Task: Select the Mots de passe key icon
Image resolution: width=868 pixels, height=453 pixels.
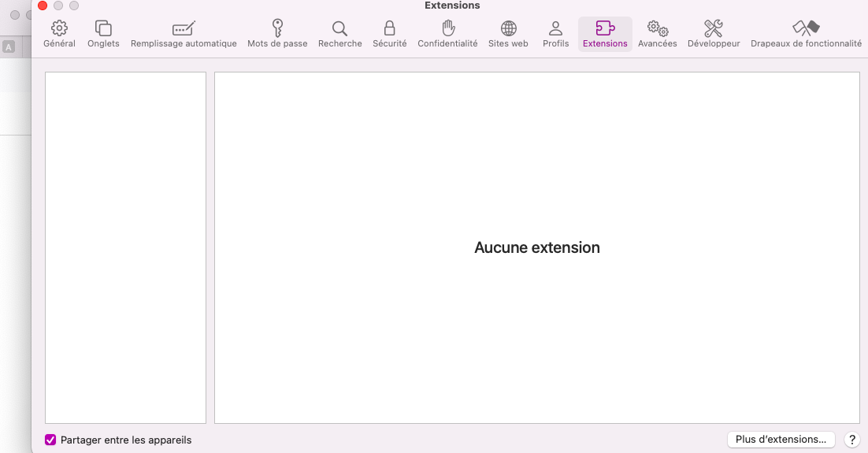Action: [x=277, y=35]
